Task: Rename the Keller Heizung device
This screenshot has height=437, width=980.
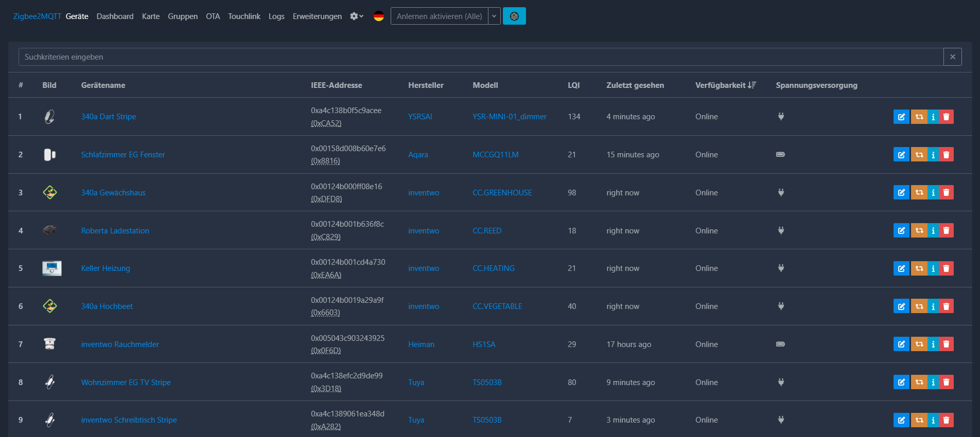Action: [x=901, y=268]
